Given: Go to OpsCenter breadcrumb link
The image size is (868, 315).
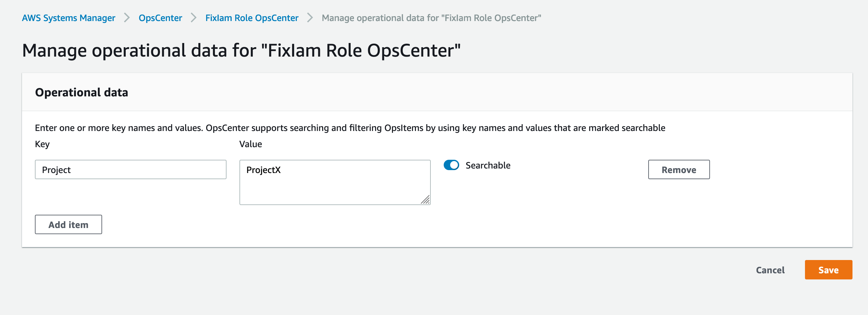Looking at the screenshot, I should click(x=160, y=18).
